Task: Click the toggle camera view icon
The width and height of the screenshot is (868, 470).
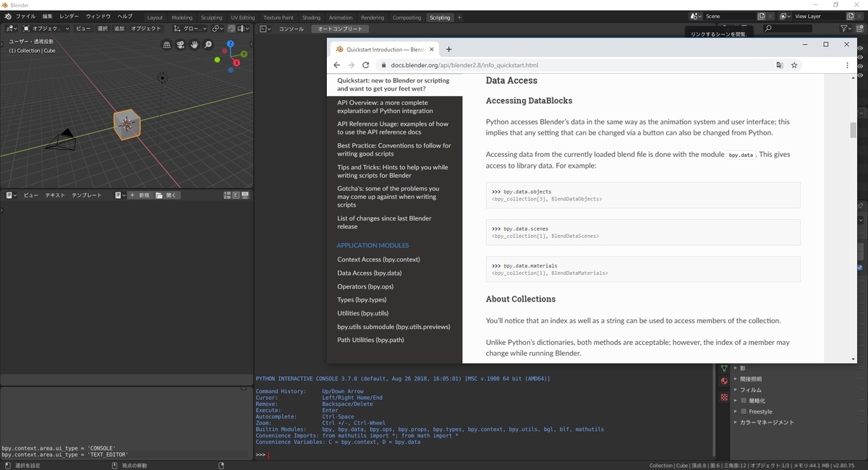Action: [181, 45]
